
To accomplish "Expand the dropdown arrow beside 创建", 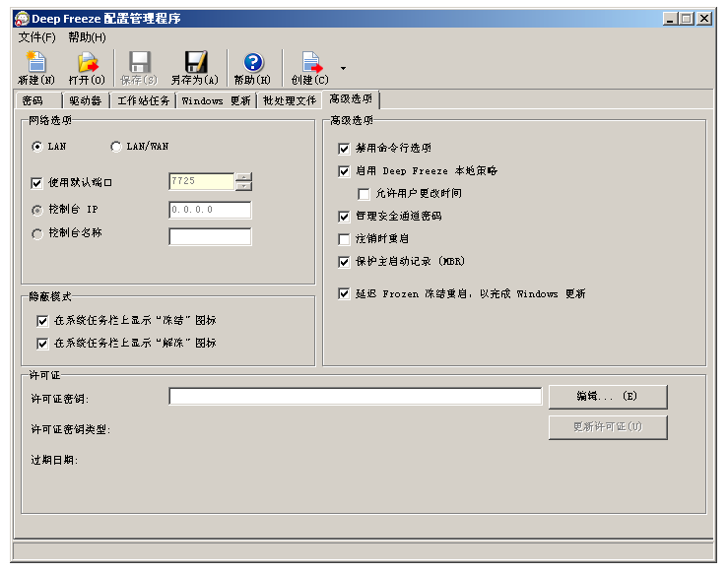I will [343, 68].
